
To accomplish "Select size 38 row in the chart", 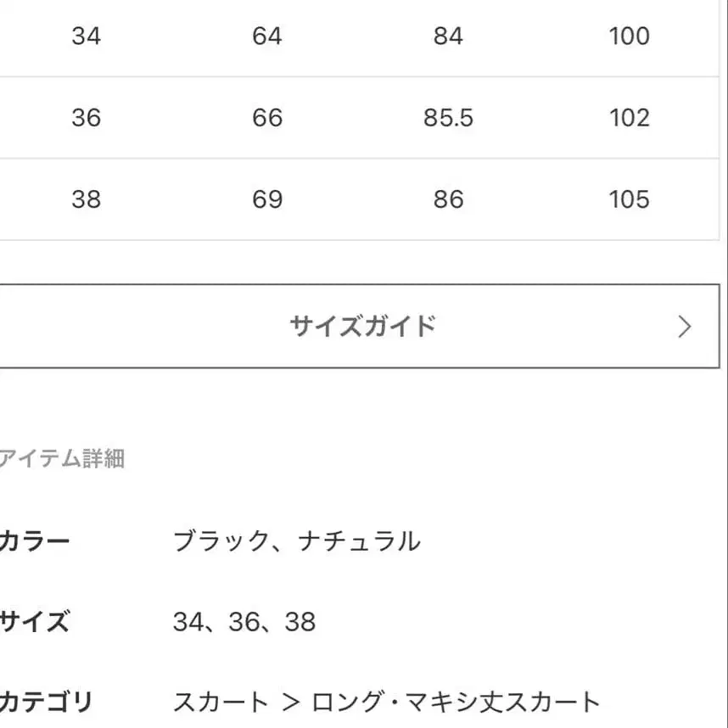I will coord(87,199).
